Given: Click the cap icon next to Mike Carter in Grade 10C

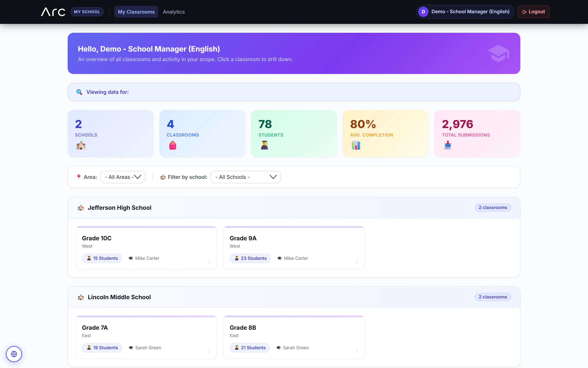Looking at the screenshot, I should [x=131, y=258].
